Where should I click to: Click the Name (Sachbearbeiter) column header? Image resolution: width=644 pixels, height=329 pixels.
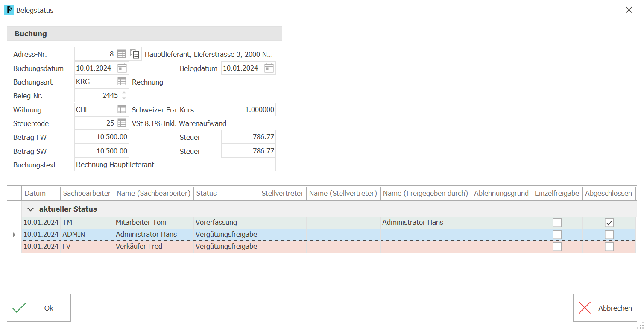(154, 193)
